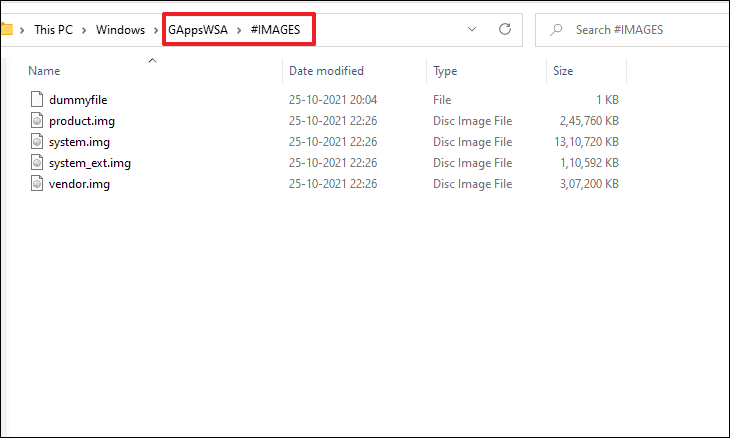Click size 2,45,760 KB

(589, 121)
